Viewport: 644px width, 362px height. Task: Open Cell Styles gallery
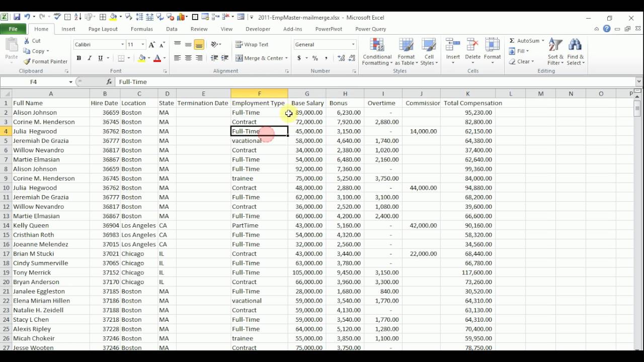coord(429,52)
